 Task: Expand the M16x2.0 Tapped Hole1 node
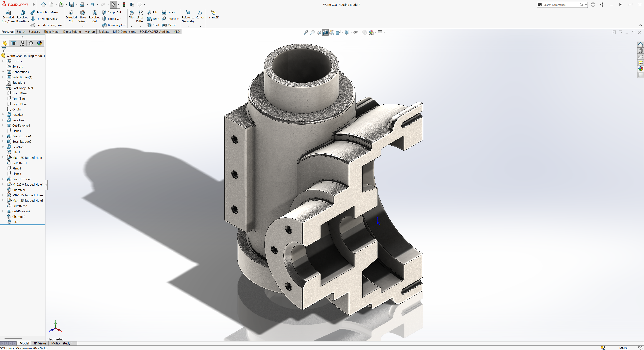(x=3, y=184)
